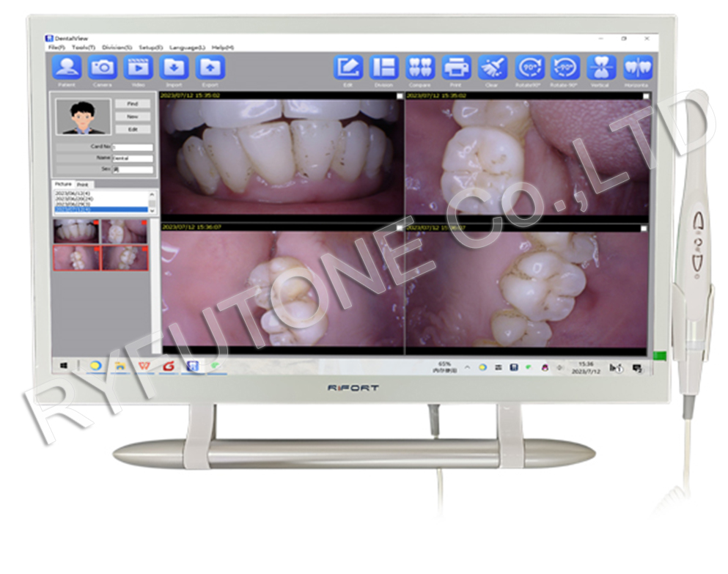This screenshot has width=728, height=574.
Task: Select the top-right molar thumbnail
Action: pyautogui.click(x=125, y=232)
